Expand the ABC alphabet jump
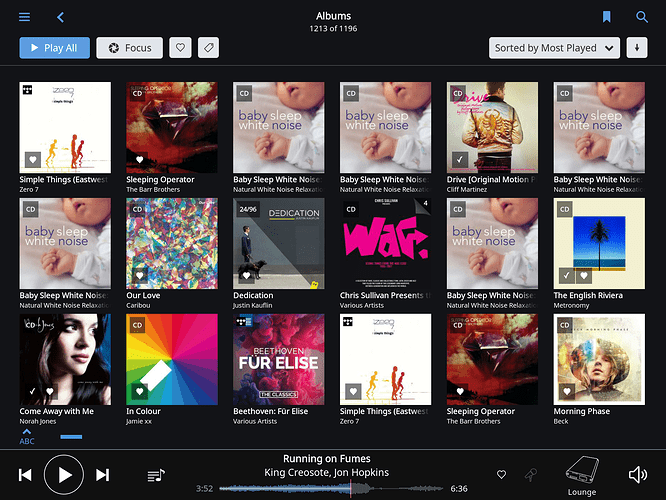The image size is (666, 500). pos(27,437)
